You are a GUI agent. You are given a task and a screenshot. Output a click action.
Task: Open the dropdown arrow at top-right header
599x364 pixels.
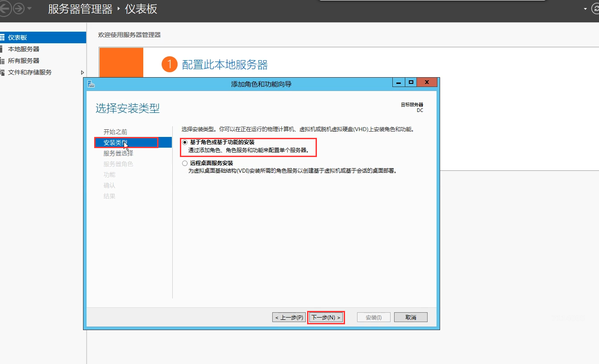[586, 9]
